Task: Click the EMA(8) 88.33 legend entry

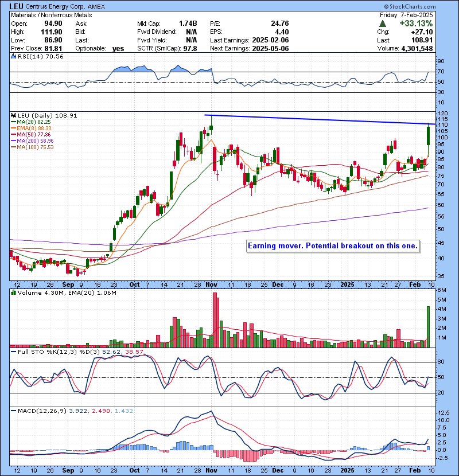Action: (x=31, y=128)
